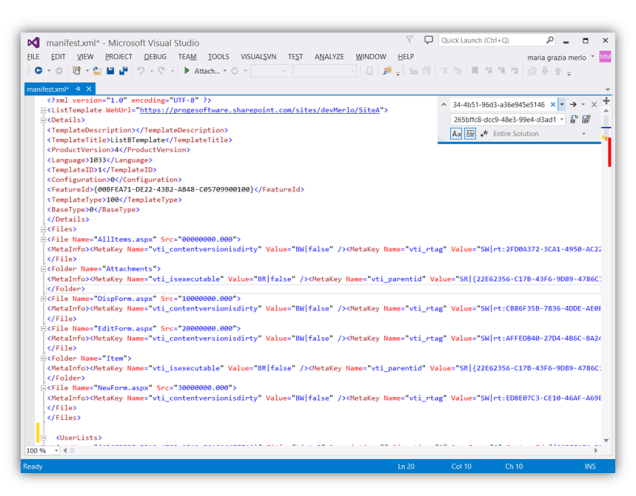Toggle Match Whole Word in find panel
Image resolution: width=636 pixels, height=496 pixels.
coord(470,133)
